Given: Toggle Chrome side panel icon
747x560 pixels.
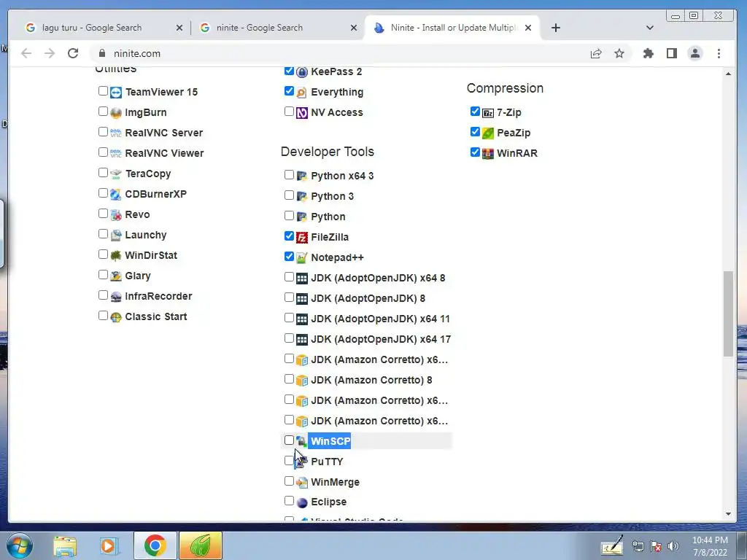Looking at the screenshot, I should pyautogui.click(x=672, y=53).
